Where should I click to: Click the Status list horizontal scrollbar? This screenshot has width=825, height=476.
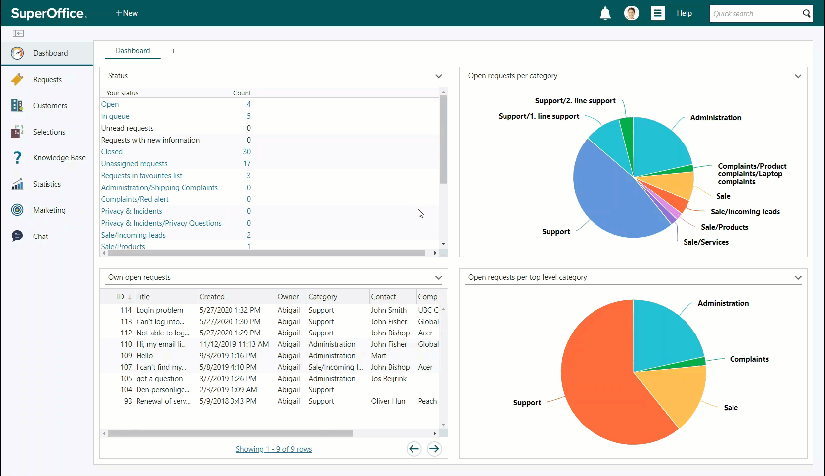(x=266, y=253)
